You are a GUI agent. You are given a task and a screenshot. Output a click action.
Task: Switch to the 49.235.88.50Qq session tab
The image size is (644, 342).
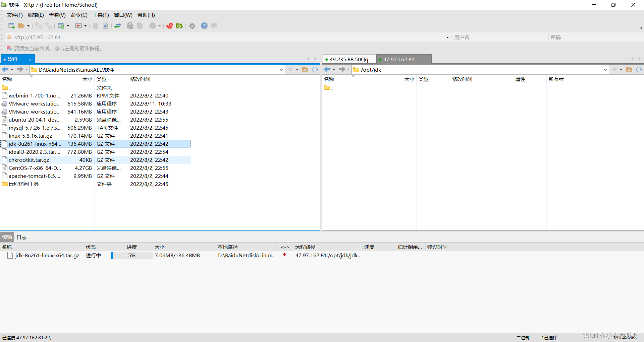tap(349, 59)
